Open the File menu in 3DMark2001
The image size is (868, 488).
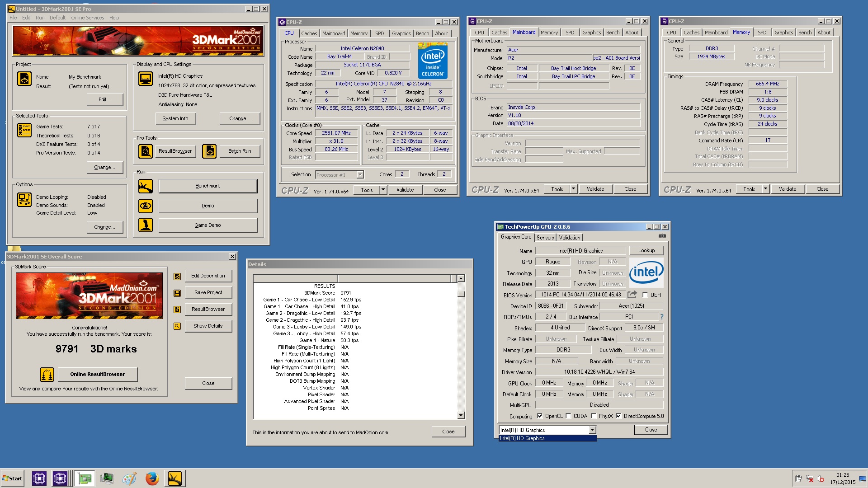click(13, 18)
